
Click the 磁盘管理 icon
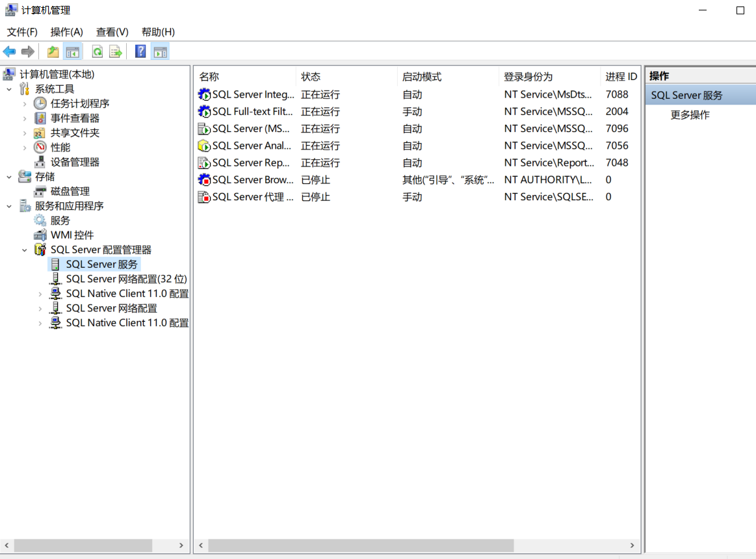(40, 192)
